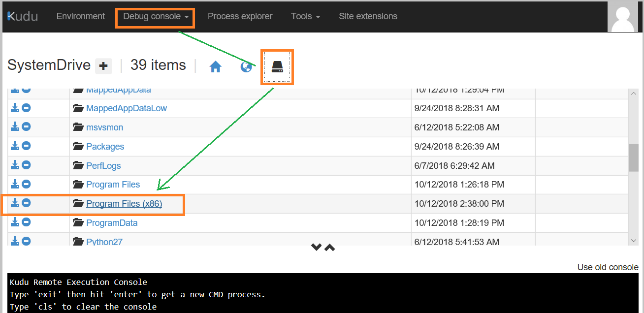Delete the MappedAppDataLow folder
The image size is (644, 313).
(27, 107)
